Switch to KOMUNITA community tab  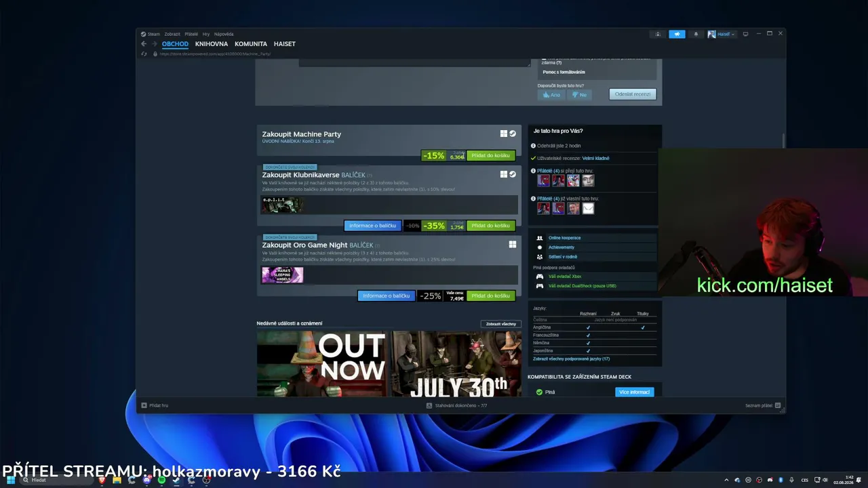point(251,44)
